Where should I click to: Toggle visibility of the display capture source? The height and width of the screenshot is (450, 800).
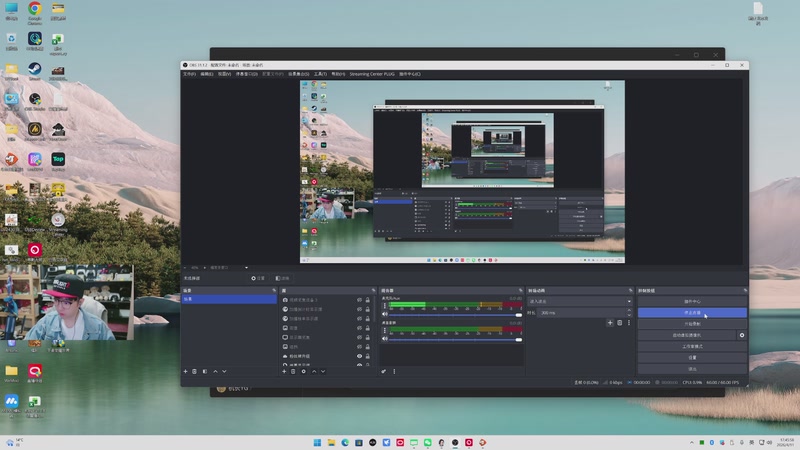(x=359, y=337)
